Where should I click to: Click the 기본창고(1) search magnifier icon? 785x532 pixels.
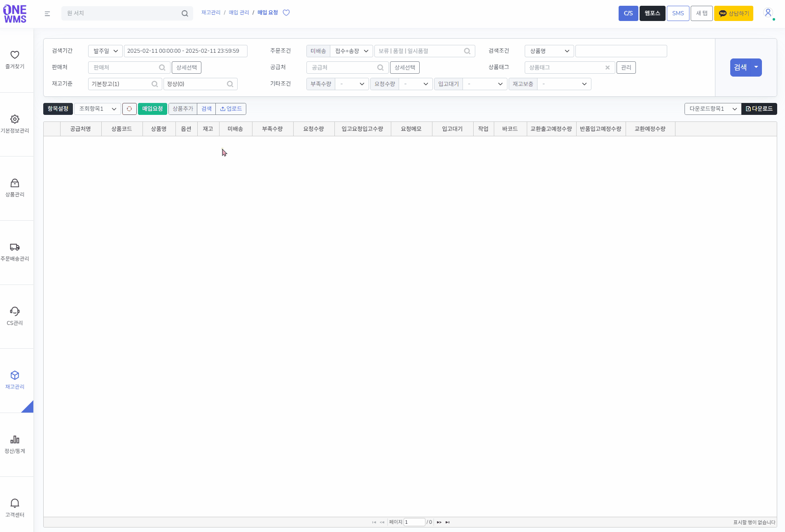[x=155, y=84]
